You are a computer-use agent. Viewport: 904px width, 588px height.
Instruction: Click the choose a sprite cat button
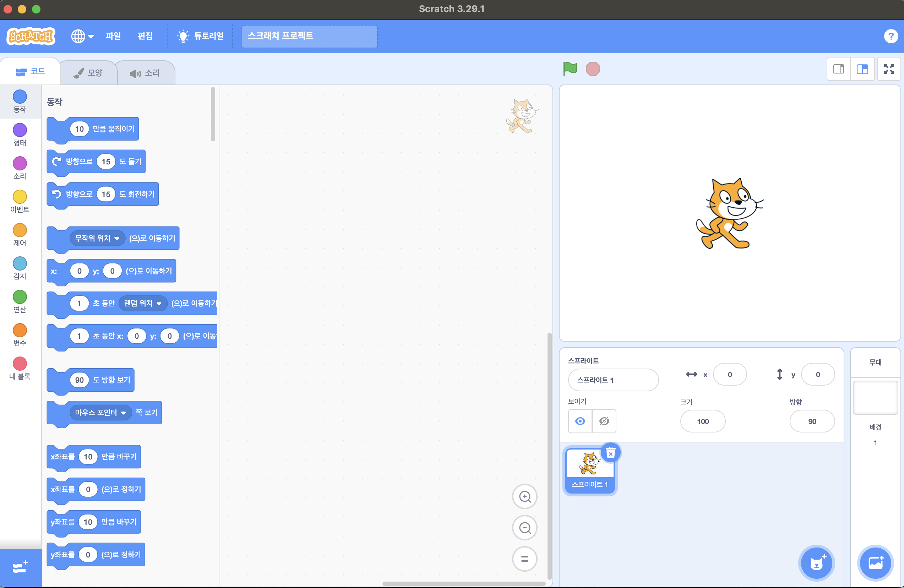coord(816,563)
